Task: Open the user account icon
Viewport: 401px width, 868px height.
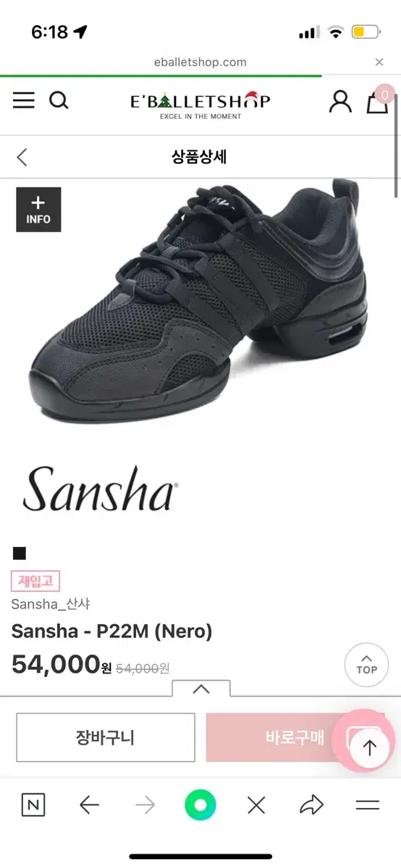Action: (339, 101)
